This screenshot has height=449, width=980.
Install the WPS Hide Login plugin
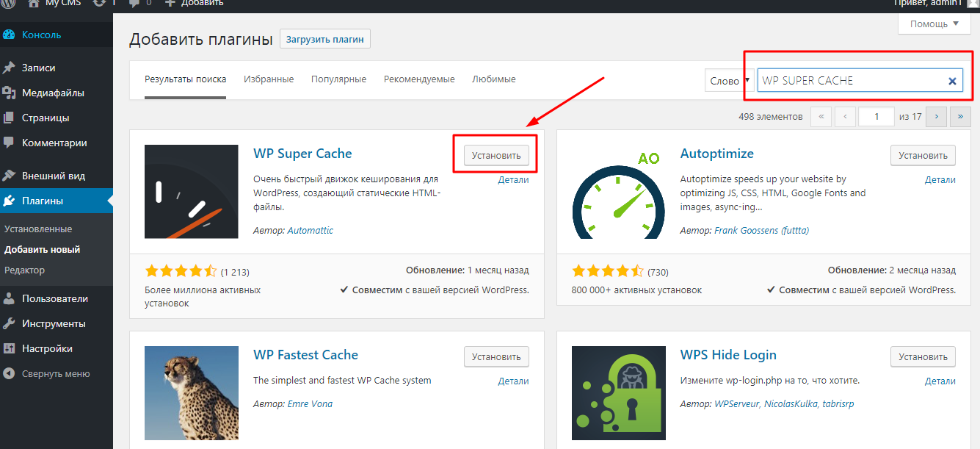923,356
